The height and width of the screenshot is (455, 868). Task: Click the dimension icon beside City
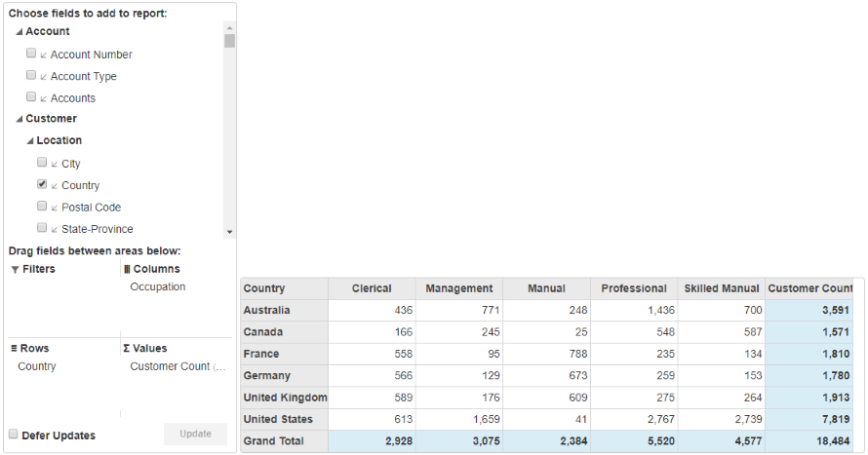coord(55,165)
